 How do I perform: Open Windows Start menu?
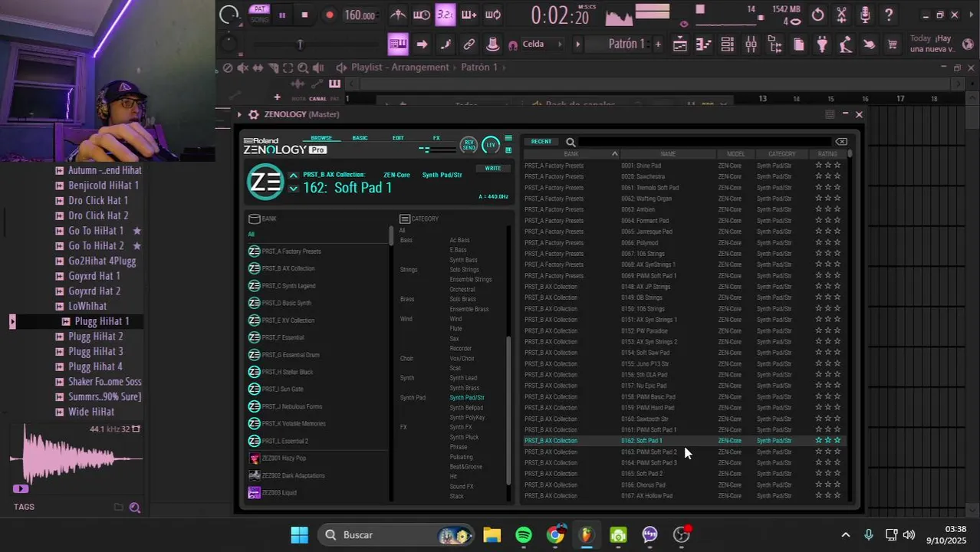(x=299, y=535)
